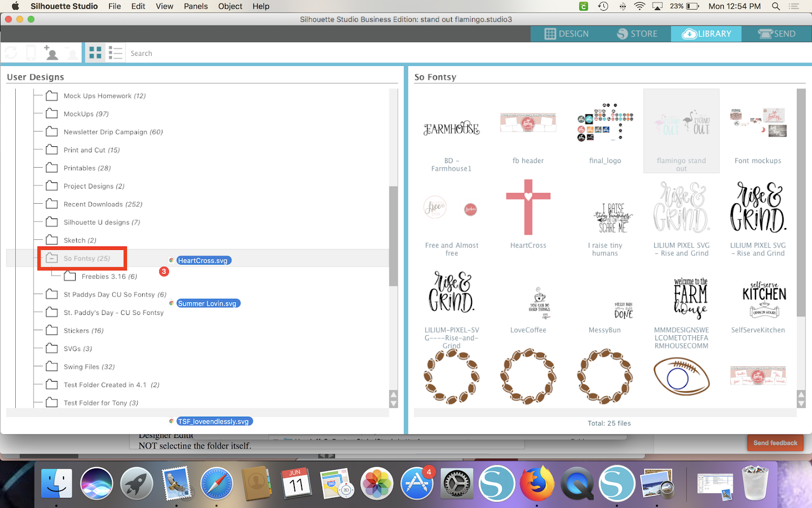Select the flamingo stand out thumbnail

coord(681,131)
